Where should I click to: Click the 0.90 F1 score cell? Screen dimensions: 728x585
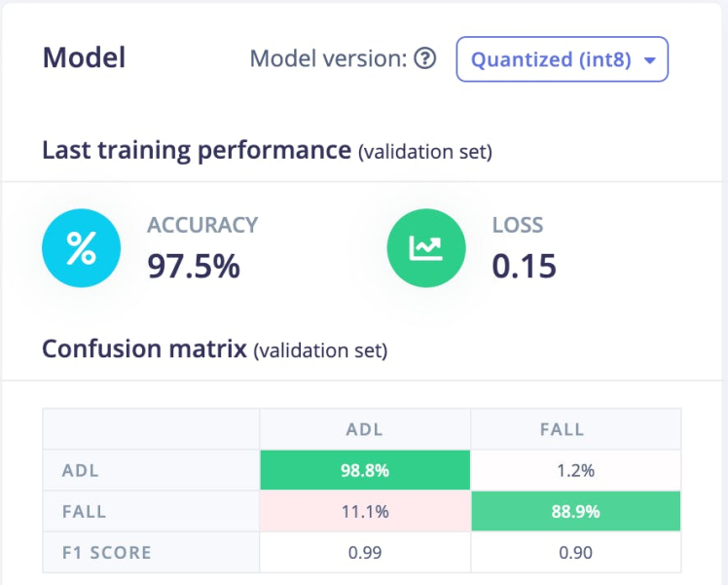(x=576, y=552)
